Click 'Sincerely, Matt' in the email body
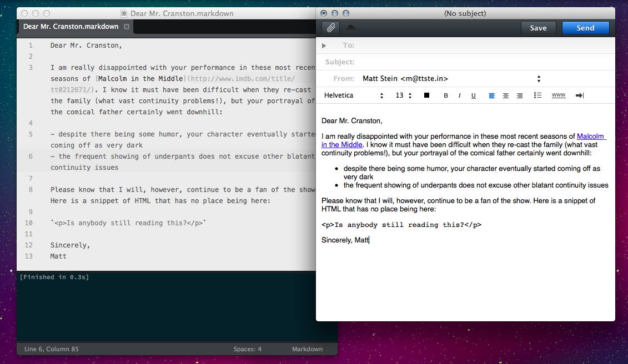 click(x=345, y=240)
